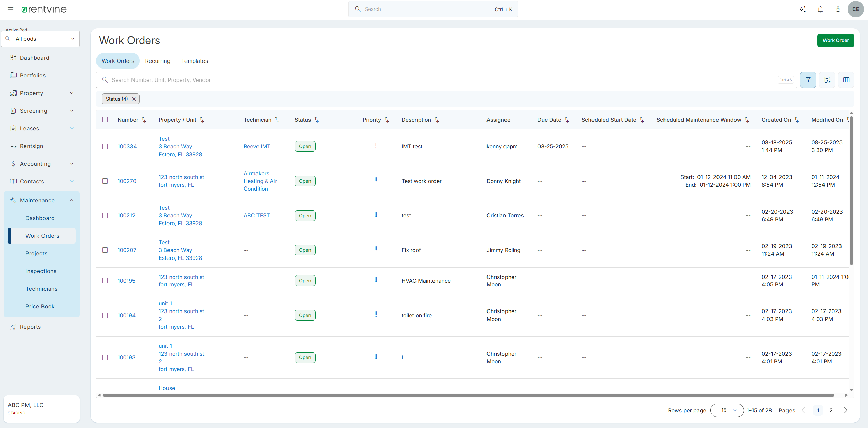
Task: Click the saved views icon beside filter
Action: (827, 80)
